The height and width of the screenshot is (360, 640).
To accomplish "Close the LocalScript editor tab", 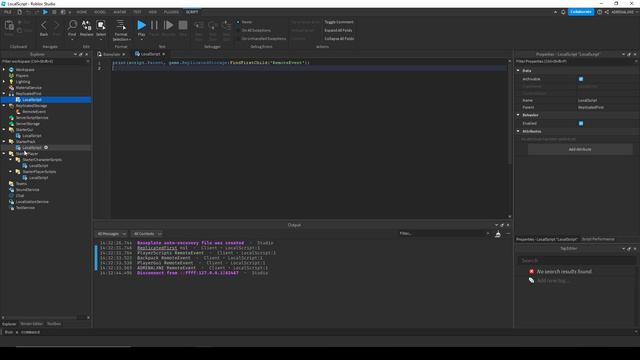I will 164,54.
